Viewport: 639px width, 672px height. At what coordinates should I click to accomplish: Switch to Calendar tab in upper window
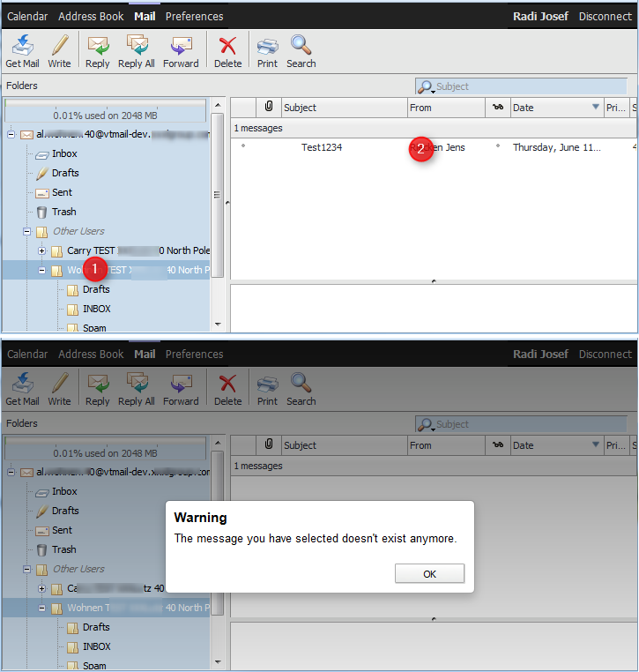27,17
